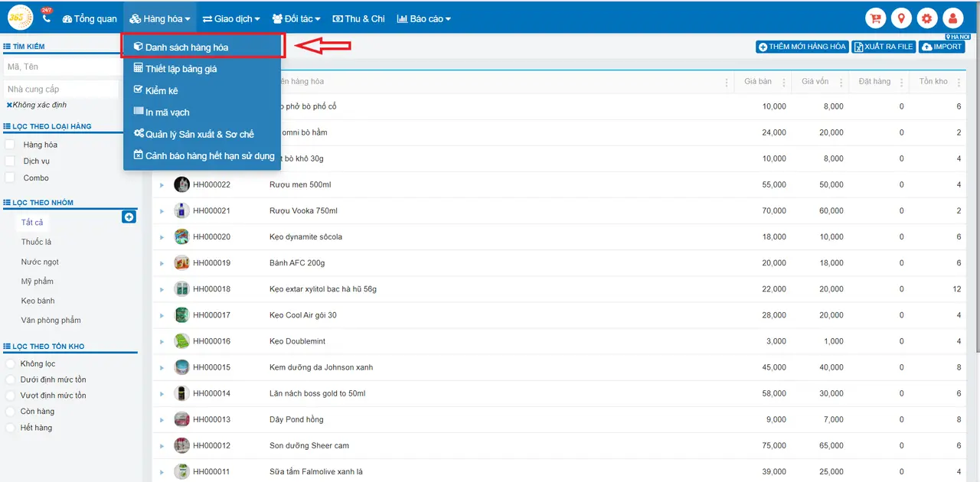This screenshot has width=980, height=482.
Task: Open the Rượu Vooka 750ml product thumbnail
Action: pos(181,210)
